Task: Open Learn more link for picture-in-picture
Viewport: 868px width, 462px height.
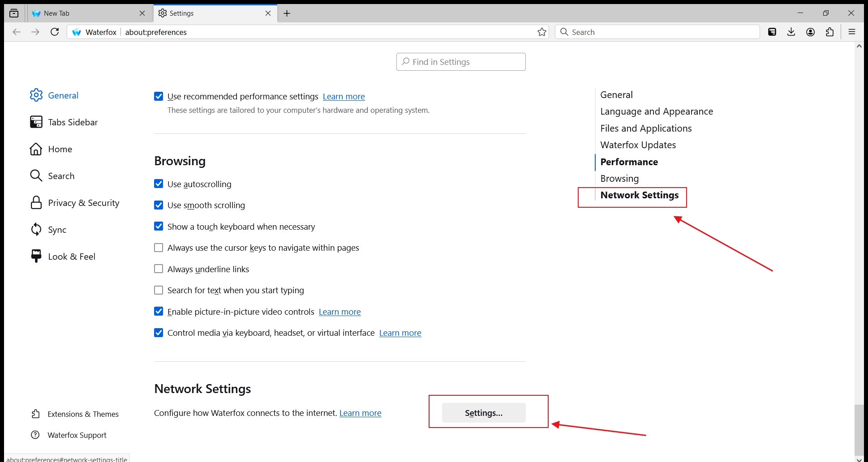Action: pos(339,312)
